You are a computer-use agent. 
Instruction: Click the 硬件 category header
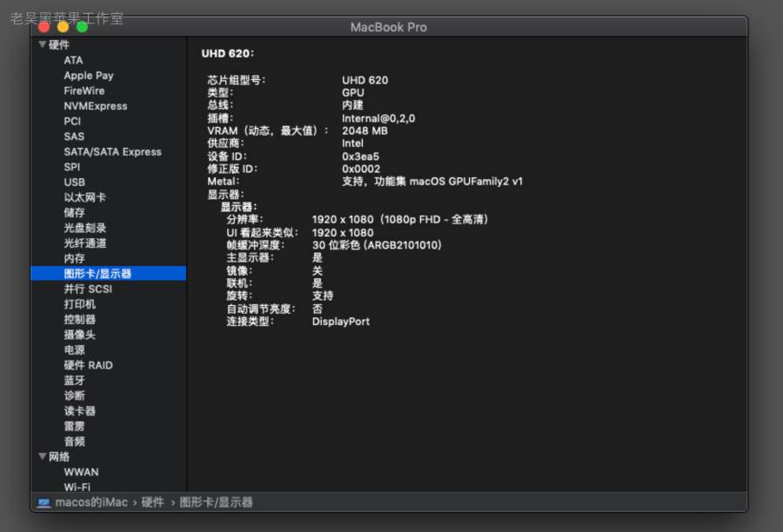click(x=59, y=45)
